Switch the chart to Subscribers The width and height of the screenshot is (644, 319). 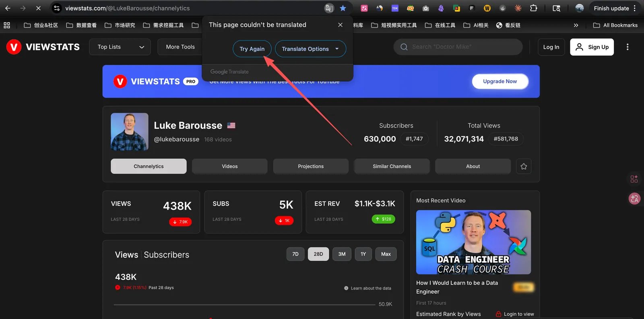(x=166, y=255)
